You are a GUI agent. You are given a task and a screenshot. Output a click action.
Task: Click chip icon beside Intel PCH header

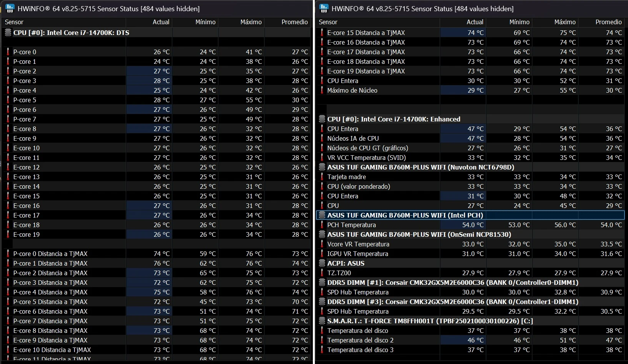coord(322,215)
